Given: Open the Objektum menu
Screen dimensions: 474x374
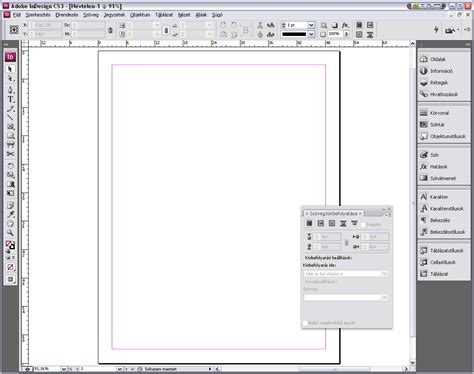Looking at the screenshot, I should tap(140, 15).
